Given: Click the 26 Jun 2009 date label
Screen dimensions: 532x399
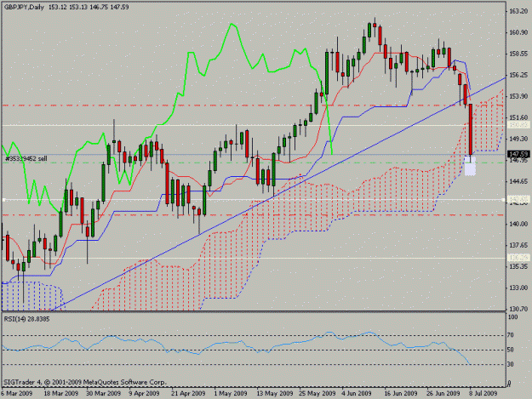Looking at the screenshot, I should pos(443,393).
